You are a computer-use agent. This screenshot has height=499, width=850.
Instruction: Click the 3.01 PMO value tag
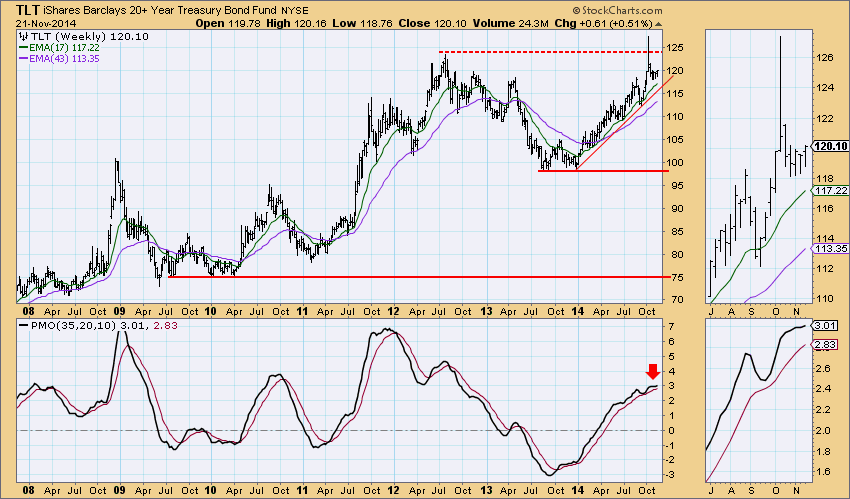(824, 326)
